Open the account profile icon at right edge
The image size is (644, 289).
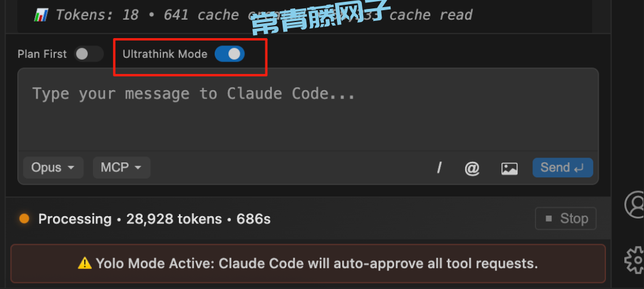(x=634, y=204)
